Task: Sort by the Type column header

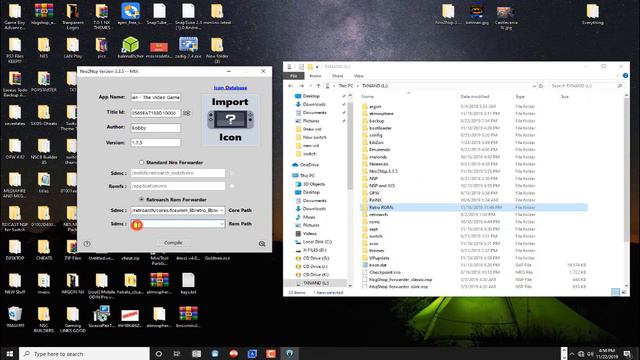Action: (x=520, y=97)
